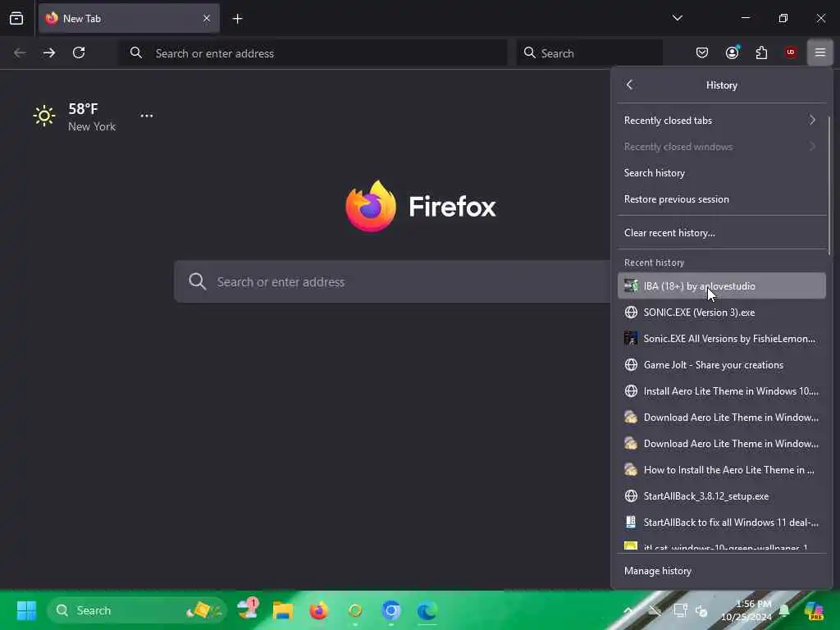Screen dimensions: 840x630
Task: Open How to Install the Aero Lite Theme entry
Action: (721, 470)
